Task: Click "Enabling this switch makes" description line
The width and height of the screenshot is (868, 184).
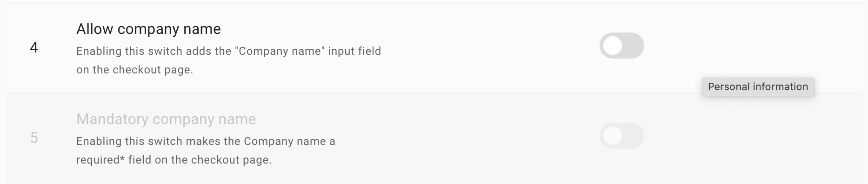Action: [206, 141]
